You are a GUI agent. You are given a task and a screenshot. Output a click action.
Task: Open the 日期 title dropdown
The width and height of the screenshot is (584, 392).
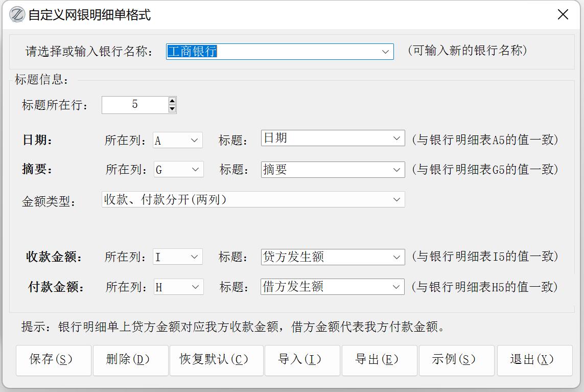tap(397, 139)
